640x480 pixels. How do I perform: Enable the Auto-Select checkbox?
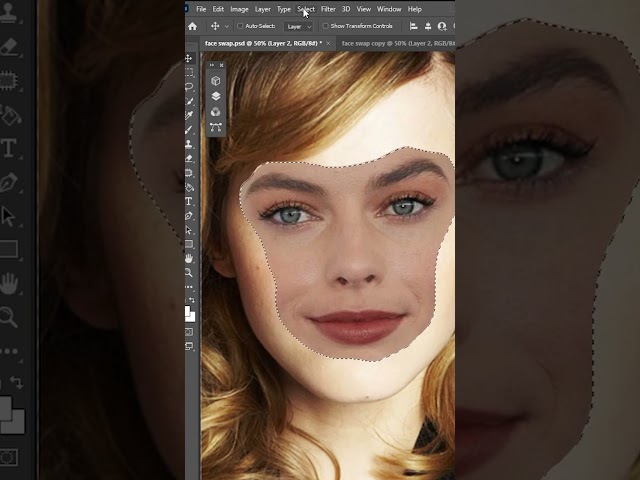point(240,26)
